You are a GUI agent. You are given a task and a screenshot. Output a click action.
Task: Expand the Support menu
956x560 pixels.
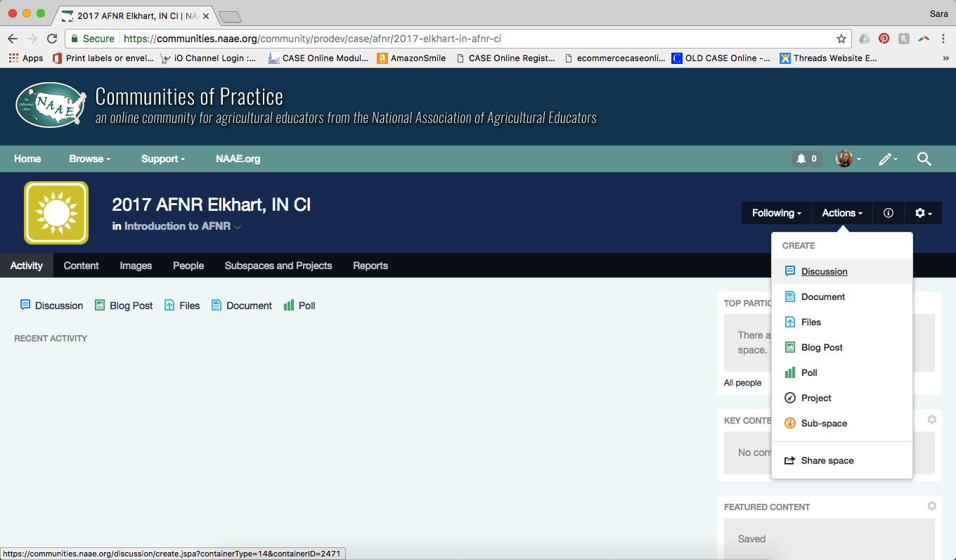163,159
